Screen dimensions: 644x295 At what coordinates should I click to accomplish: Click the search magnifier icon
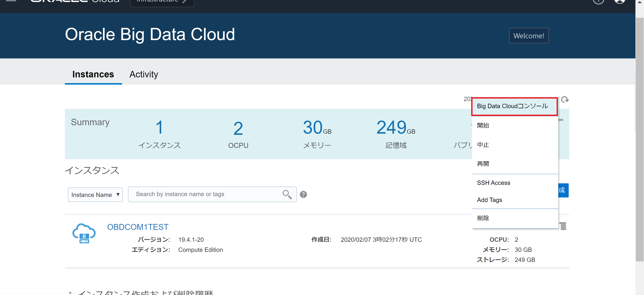287,194
